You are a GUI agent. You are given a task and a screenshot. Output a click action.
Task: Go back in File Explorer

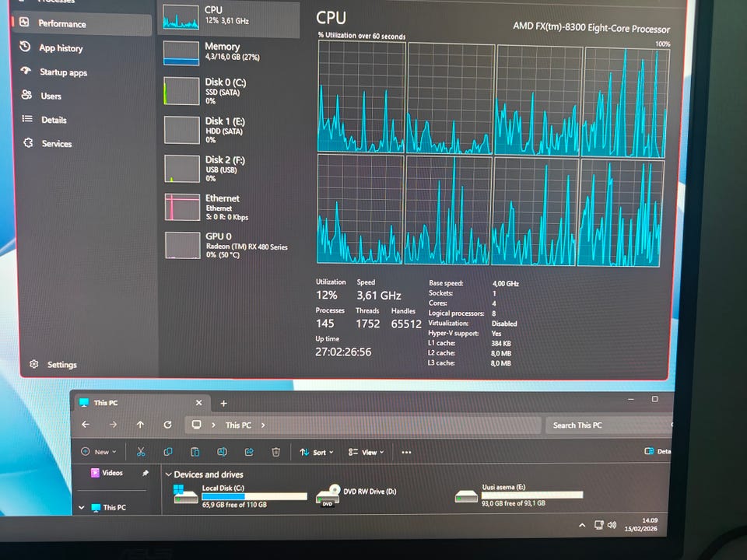(x=86, y=425)
